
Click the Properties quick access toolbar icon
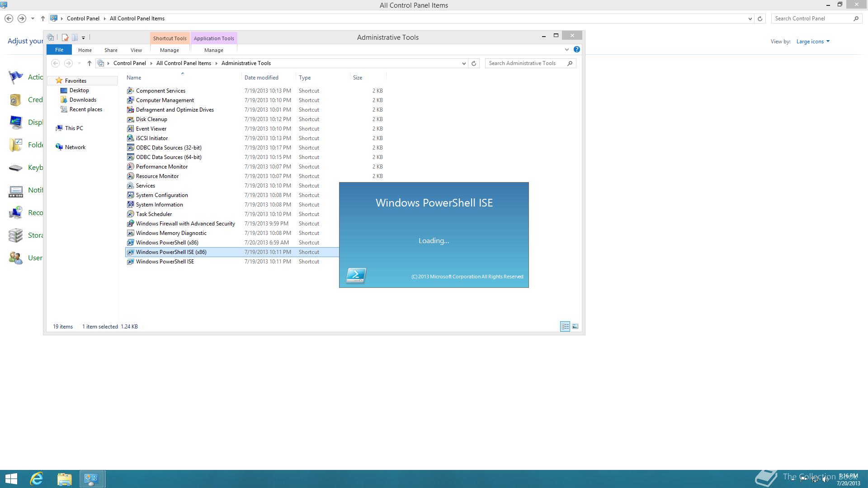pyautogui.click(x=65, y=38)
